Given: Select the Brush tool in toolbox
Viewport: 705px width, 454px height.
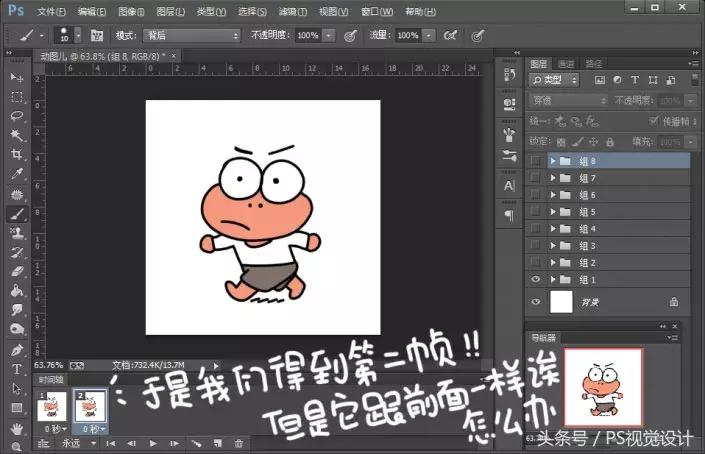Looking at the screenshot, I should (17, 214).
